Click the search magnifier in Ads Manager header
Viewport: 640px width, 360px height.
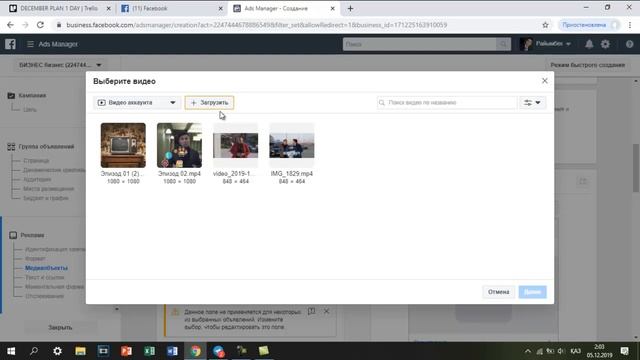503,44
